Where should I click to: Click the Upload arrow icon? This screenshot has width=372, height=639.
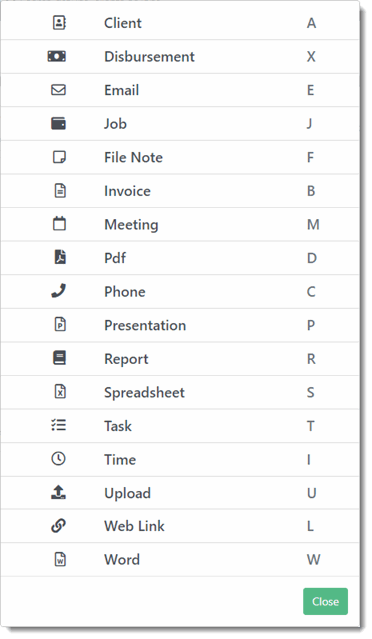[59, 492]
